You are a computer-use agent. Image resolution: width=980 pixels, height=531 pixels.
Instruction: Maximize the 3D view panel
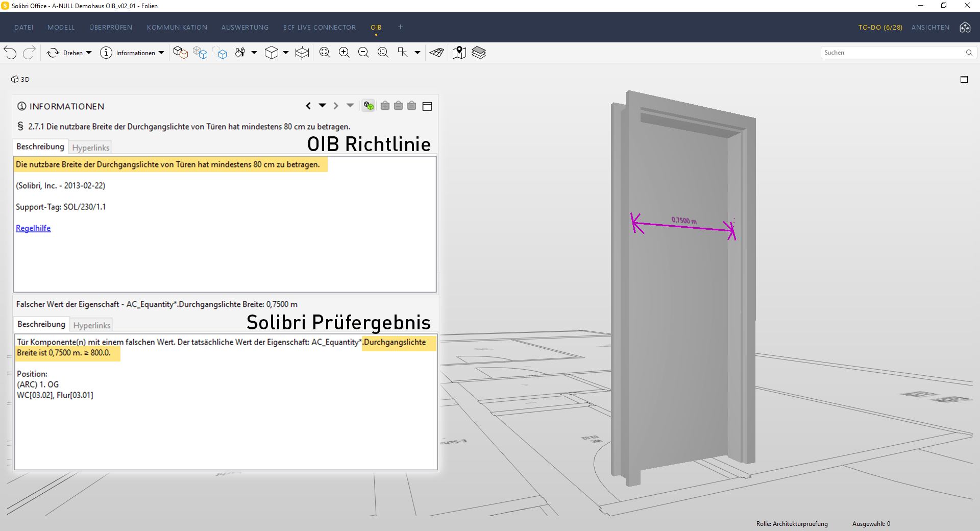[964, 79]
